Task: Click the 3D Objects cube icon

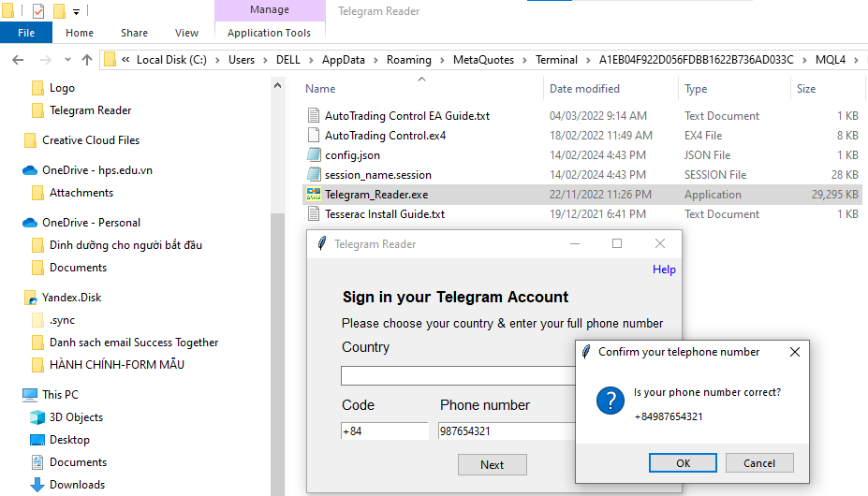Action: tap(37, 417)
